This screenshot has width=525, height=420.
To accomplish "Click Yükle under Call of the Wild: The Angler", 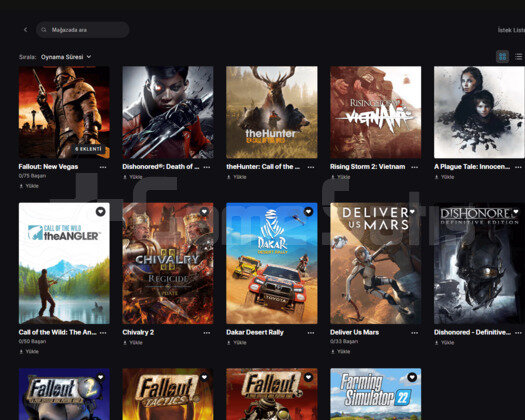I will coord(29,352).
